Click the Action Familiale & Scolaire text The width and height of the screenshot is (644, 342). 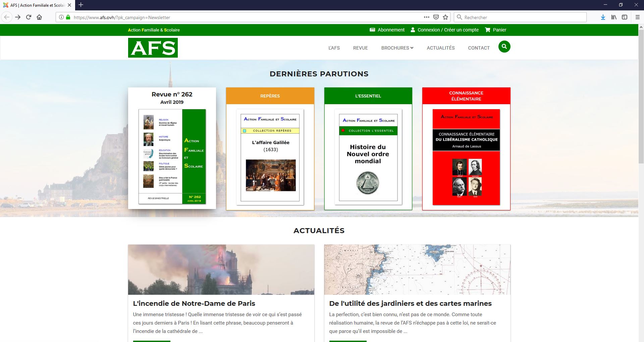coord(154,30)
